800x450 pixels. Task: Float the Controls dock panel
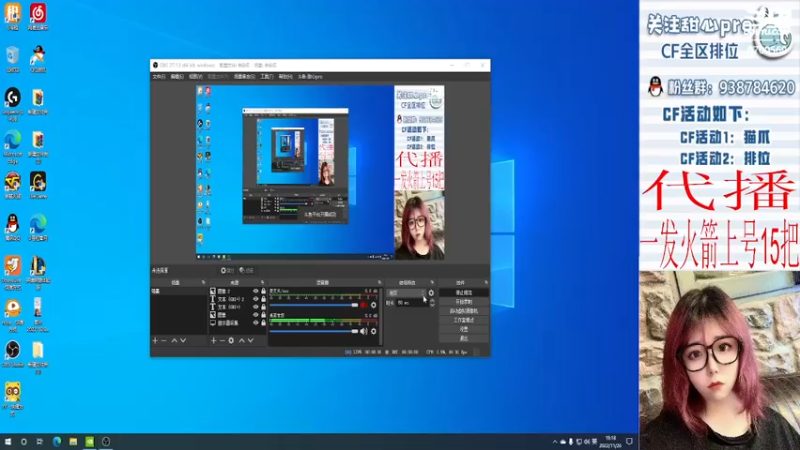point(486,282)
